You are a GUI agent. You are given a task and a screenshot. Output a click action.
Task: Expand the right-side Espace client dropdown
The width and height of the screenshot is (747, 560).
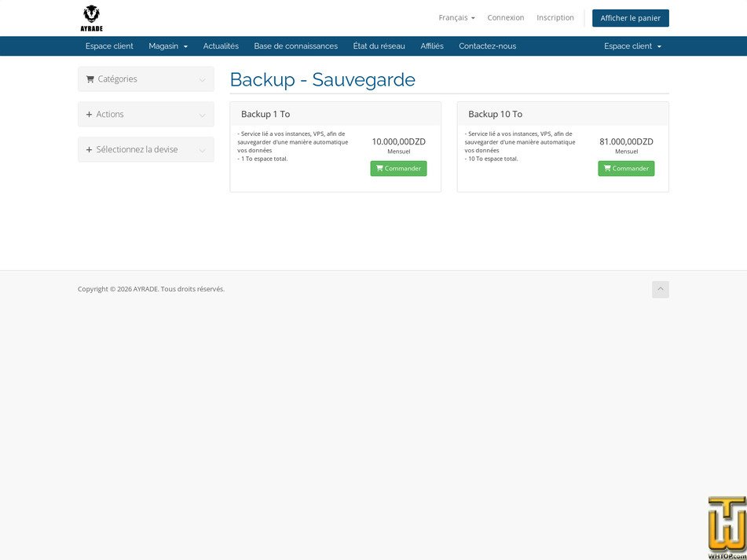point(632,46)
